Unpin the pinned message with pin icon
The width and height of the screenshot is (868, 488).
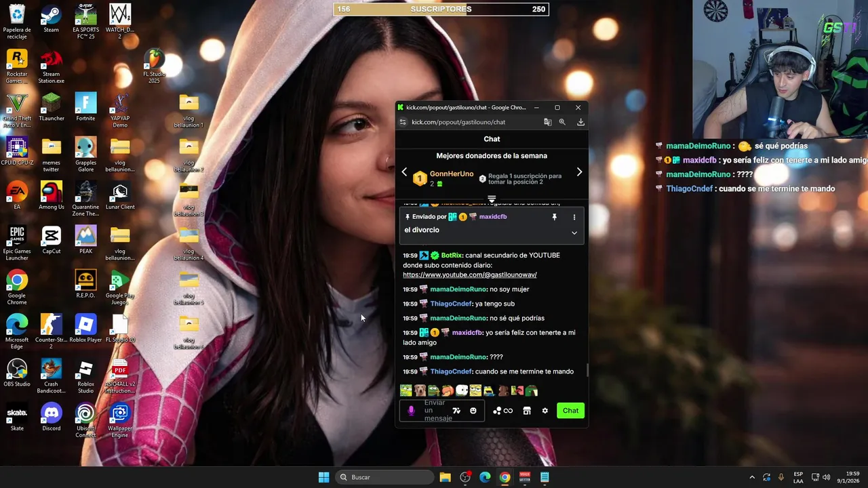click(554, 217)
